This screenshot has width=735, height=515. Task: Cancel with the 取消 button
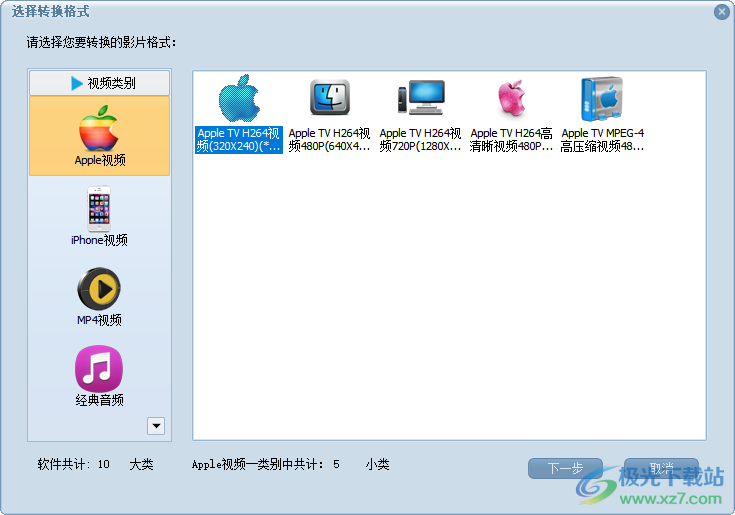point(661,468)
